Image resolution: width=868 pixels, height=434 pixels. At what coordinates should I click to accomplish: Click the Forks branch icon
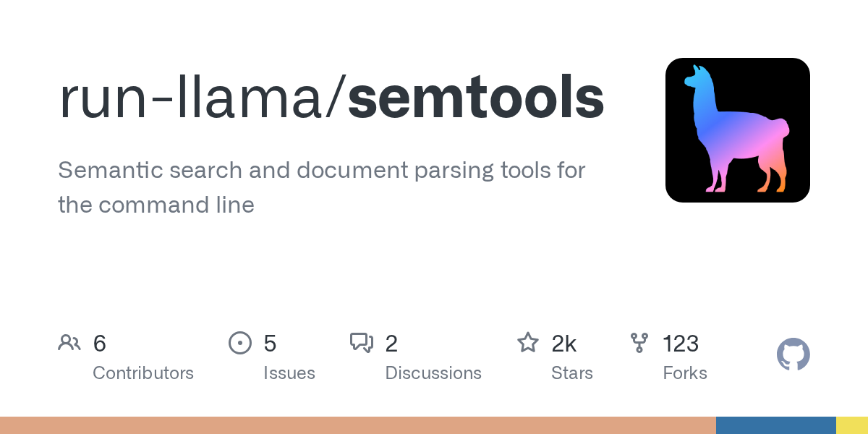click(x=639, y=343)
